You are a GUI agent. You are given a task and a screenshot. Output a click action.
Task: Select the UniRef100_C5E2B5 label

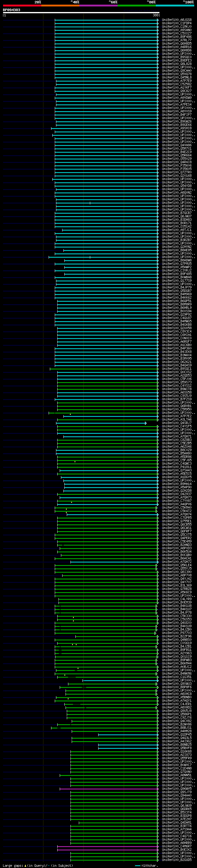point(177,443)
